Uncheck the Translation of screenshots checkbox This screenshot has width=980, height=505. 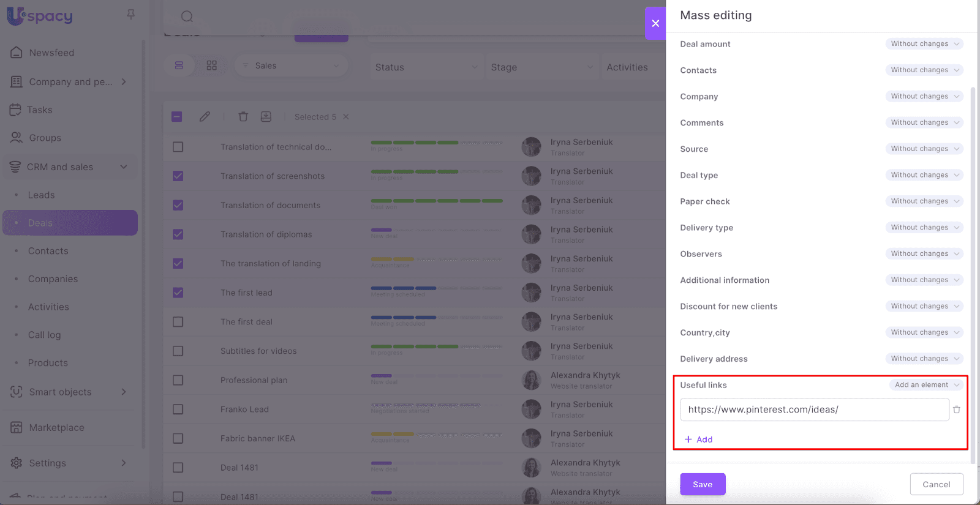tap(178, 176)
